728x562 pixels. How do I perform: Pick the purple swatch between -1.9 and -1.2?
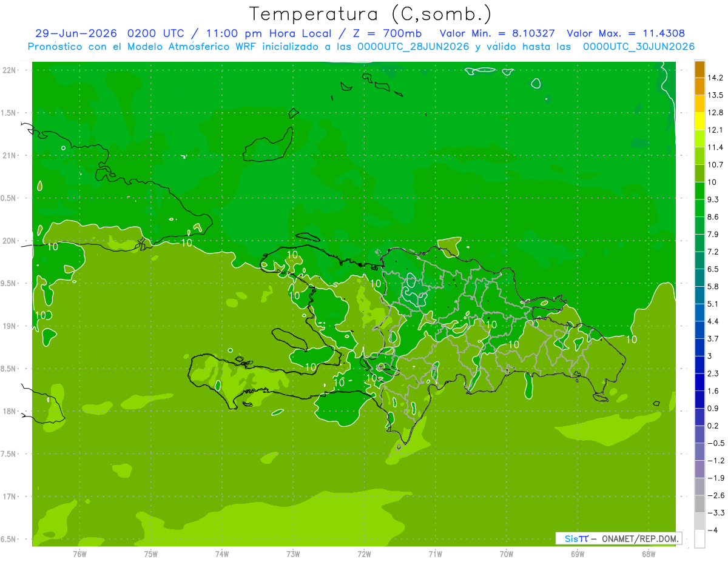(699, 469)
